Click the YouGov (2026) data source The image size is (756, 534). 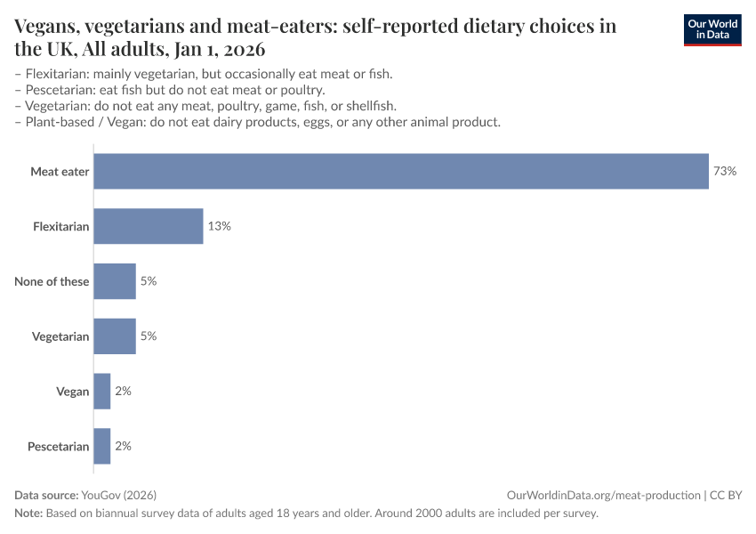118,496
